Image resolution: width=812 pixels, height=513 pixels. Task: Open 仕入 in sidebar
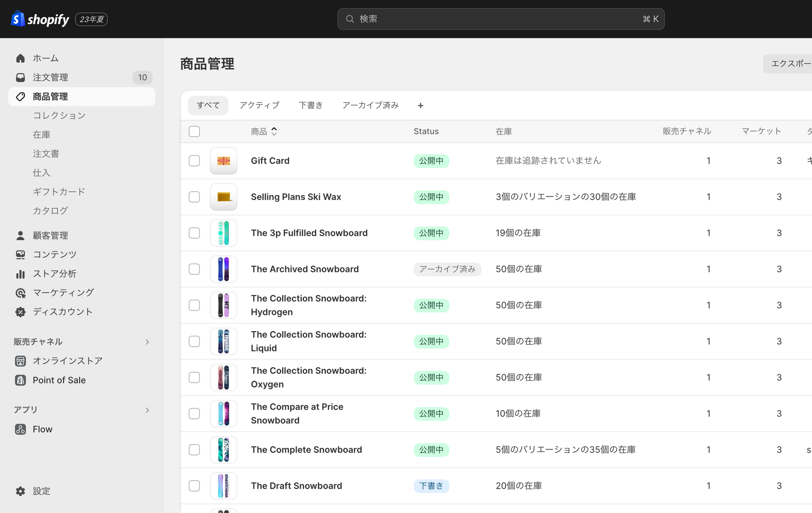[42, 173]
